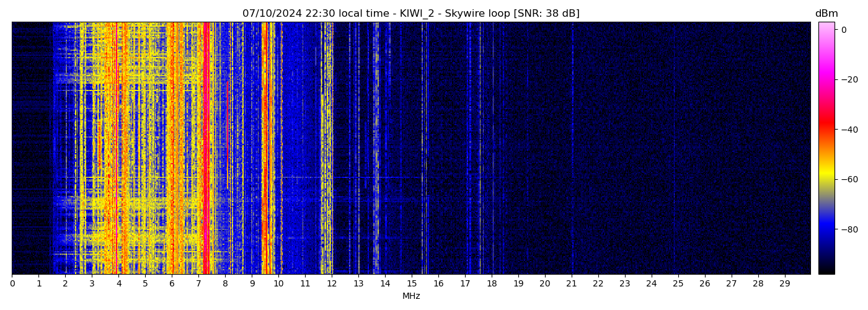The width and height of the screenshot is (868, 310).
Task: Click the yellow signal line near 17.5 MHz
Action: point(480,149)
